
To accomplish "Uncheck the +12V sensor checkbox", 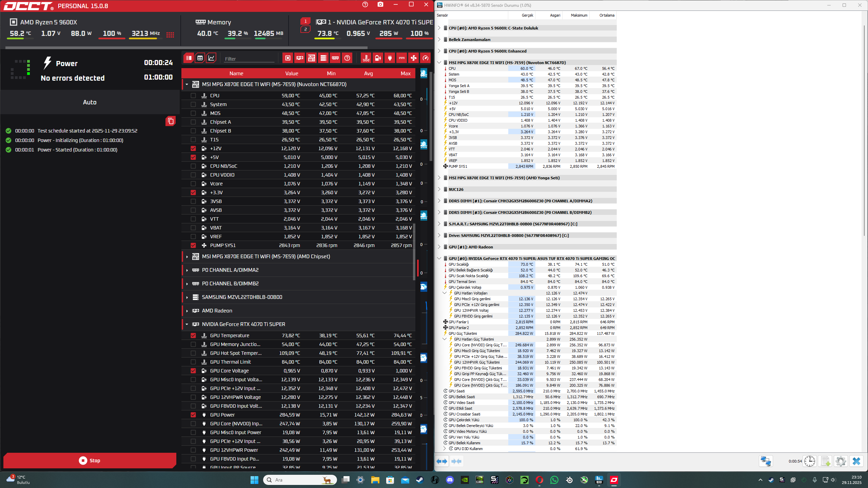I will click(x=193, y=148).
